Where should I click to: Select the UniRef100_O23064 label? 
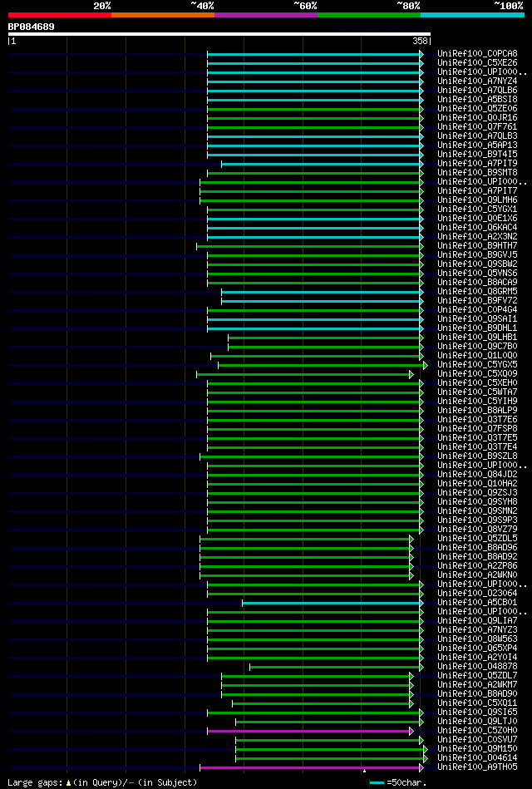click(477, 594)
